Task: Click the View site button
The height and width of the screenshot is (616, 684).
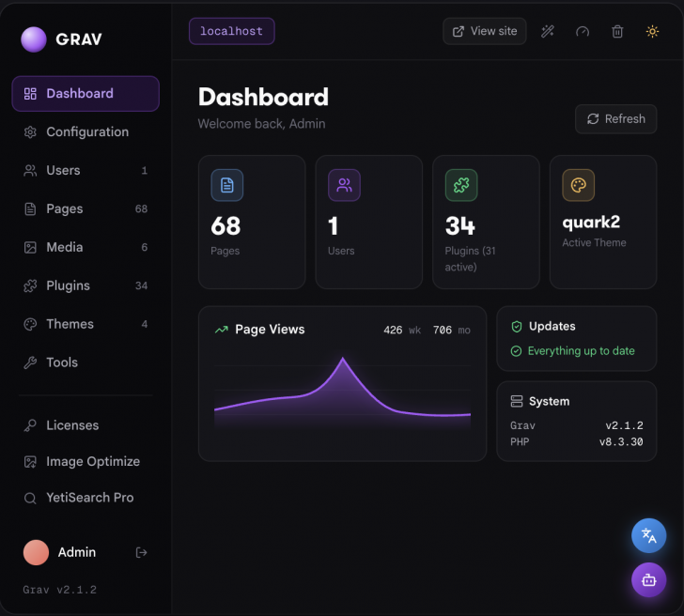Action: (x=484, y=31)
